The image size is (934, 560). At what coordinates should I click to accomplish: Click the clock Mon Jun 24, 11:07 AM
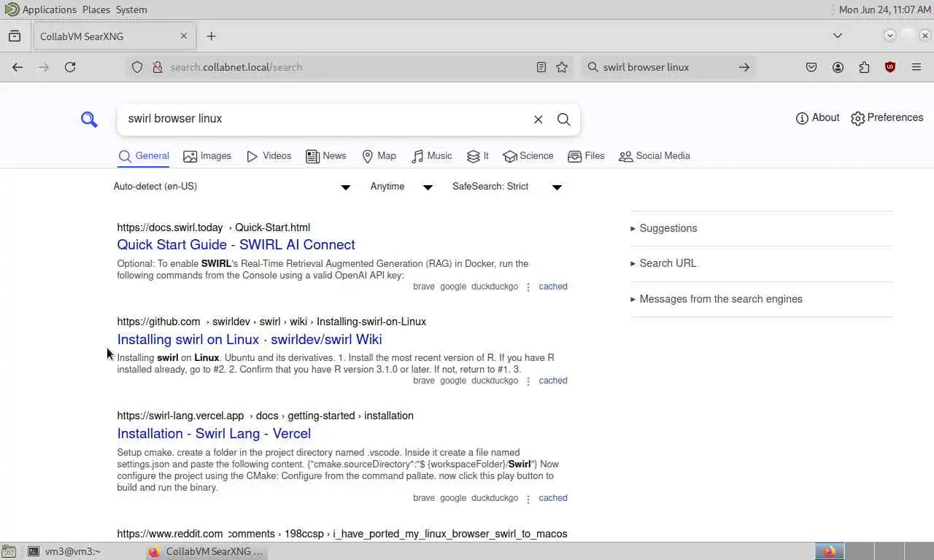point(884,9)
